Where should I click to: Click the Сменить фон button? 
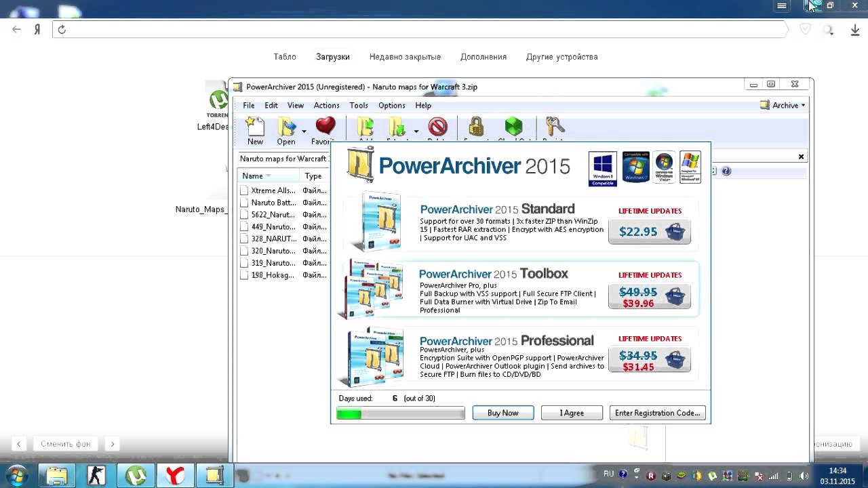point(66,444)
